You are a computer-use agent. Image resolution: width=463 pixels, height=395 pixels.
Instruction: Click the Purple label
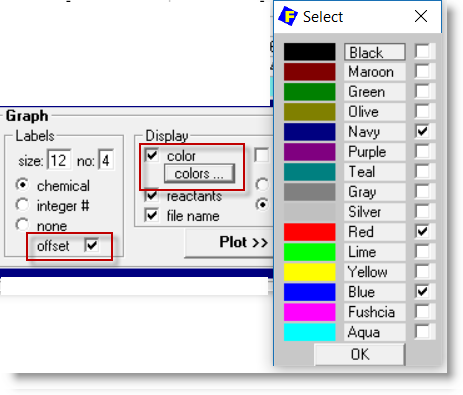tap(375, 152)
